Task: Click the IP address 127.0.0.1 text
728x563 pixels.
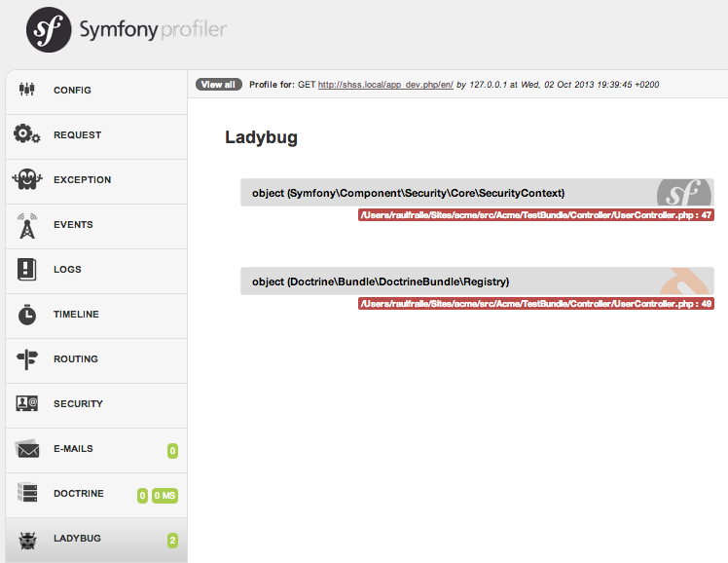Action: [488, 85]
